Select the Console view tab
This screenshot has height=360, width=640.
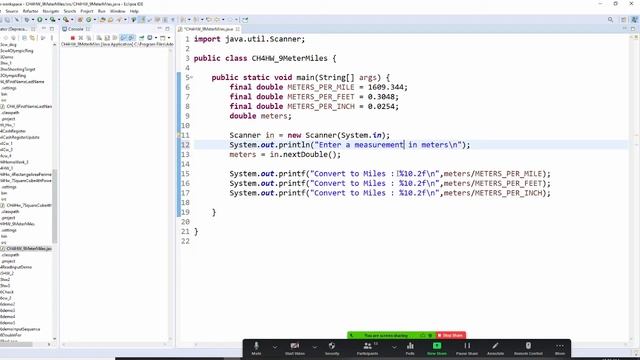pyautogui.click(x=76, y=29)
